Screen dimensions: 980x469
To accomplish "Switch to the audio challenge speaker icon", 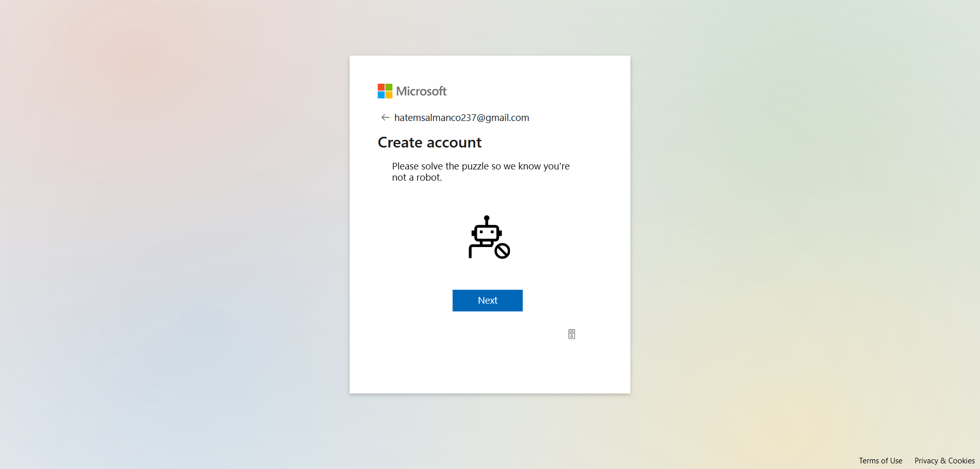I will (x=572, y=334).
